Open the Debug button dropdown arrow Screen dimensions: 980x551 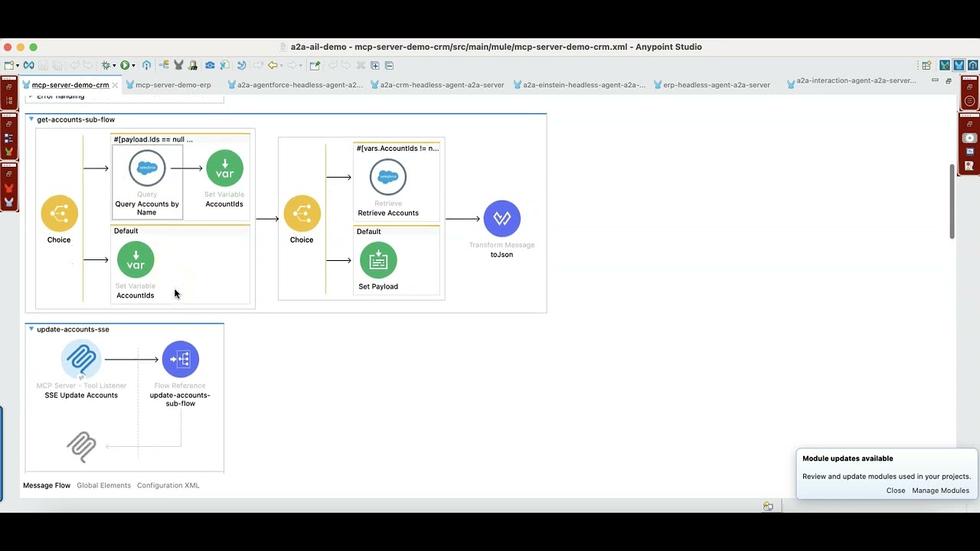point(114,65)
